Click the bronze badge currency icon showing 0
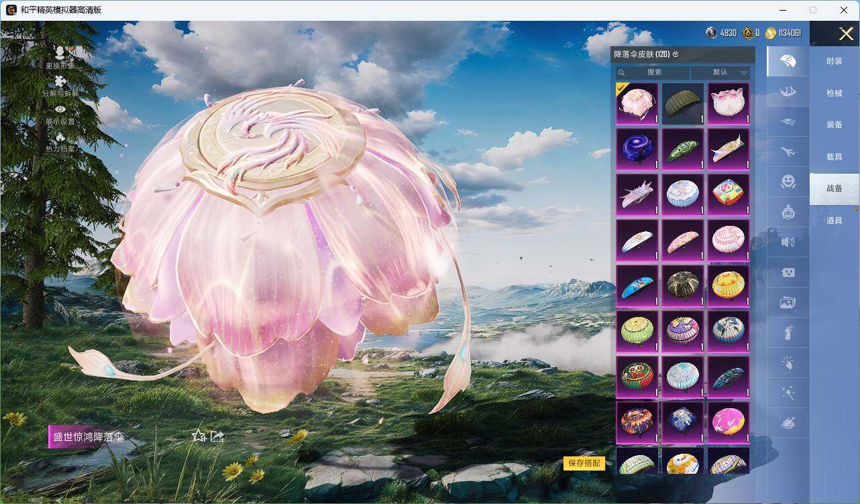 tap(747, 33)
